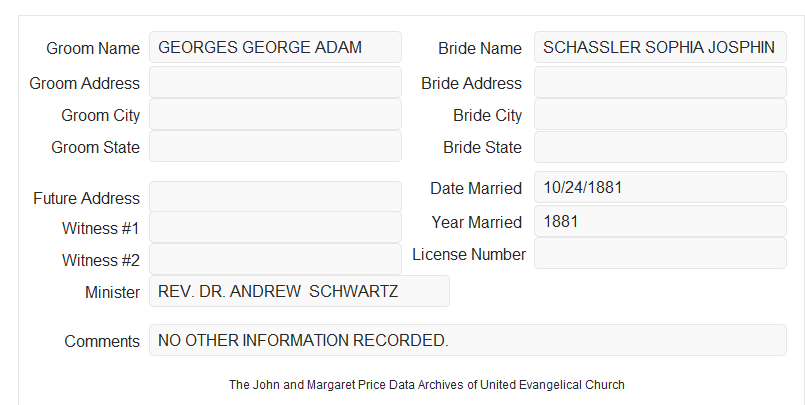
Task: Click the Date Married field showing 10/24/1881
Action: [660, 187]
